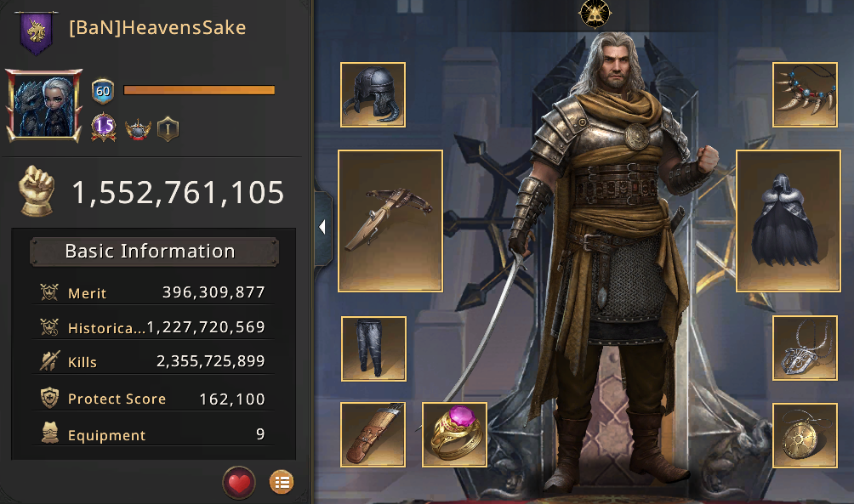The image size is (854, 504).
Task: Open the crossbow weapon slot
Action: coord(390,221)
